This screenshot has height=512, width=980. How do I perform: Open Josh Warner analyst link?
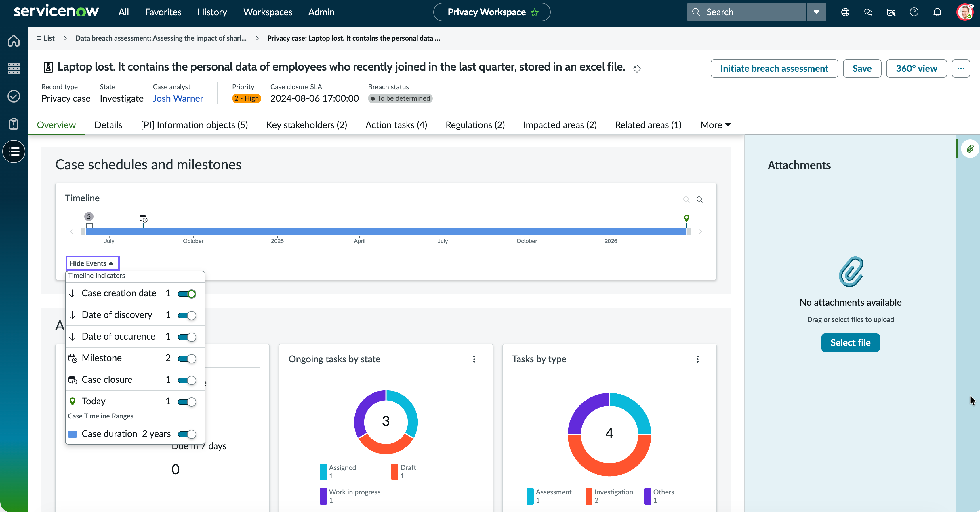click(x=178, y=98)
